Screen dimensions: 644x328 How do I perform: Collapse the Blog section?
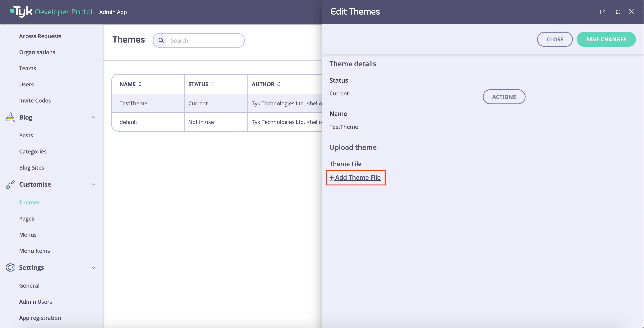(94, 117)
